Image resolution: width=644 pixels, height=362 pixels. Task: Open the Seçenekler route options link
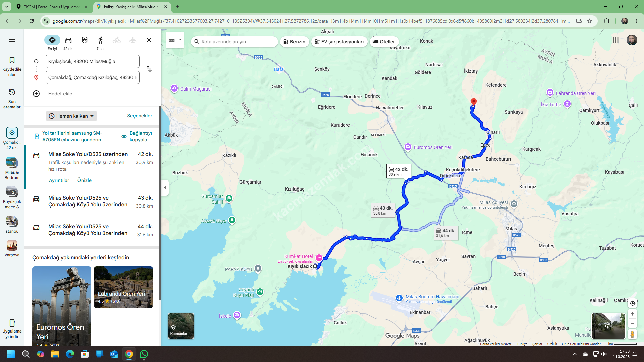tap(140, 116)
